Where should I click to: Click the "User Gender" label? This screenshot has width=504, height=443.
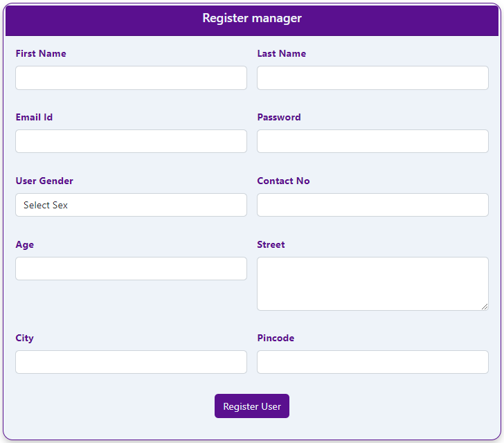point(44,181)
